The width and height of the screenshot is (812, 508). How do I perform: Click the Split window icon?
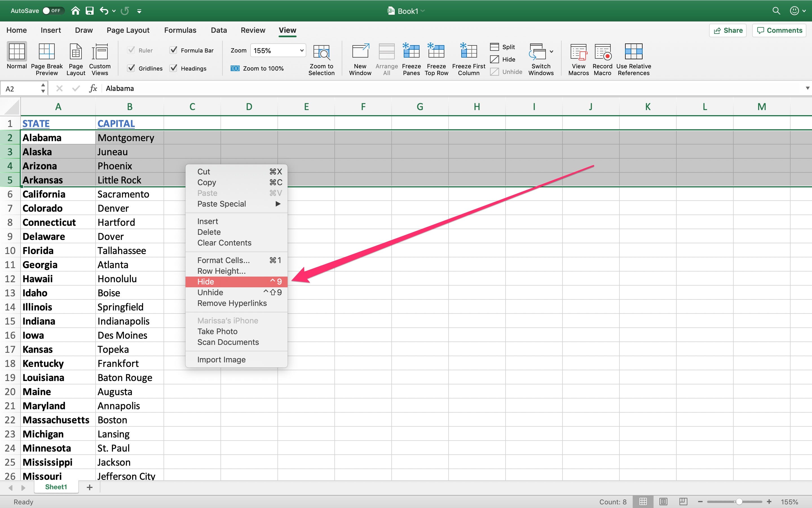[494, 47]
